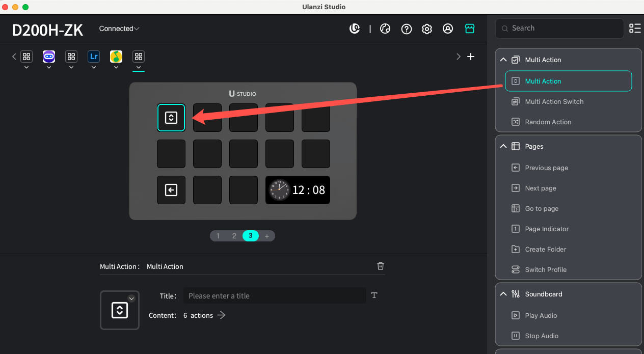Select the Multi Action Switch item
This screenshot has width=644, height=354.
[x=554, y=101]
